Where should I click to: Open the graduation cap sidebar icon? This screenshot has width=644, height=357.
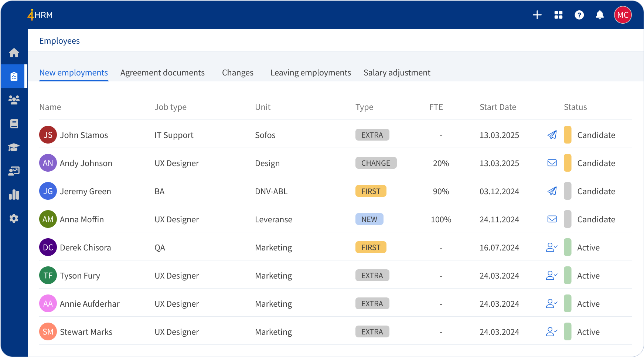point(14,147)
